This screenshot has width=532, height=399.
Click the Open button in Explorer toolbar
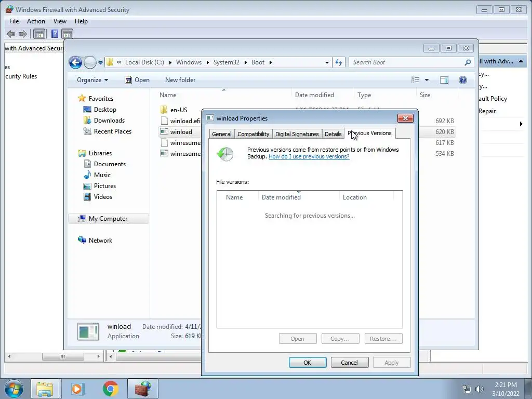click(x=137, y=80)
